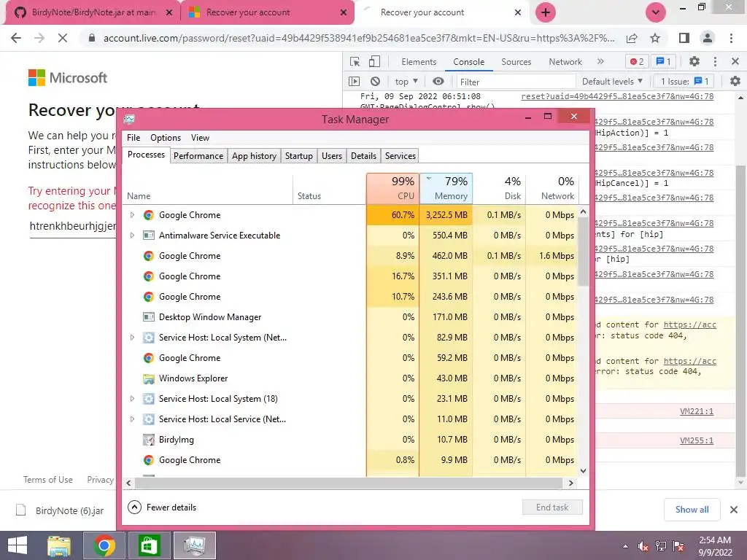Open DevTools settings gear
This screenshot has width=747, height=560.
click(694, 61)
